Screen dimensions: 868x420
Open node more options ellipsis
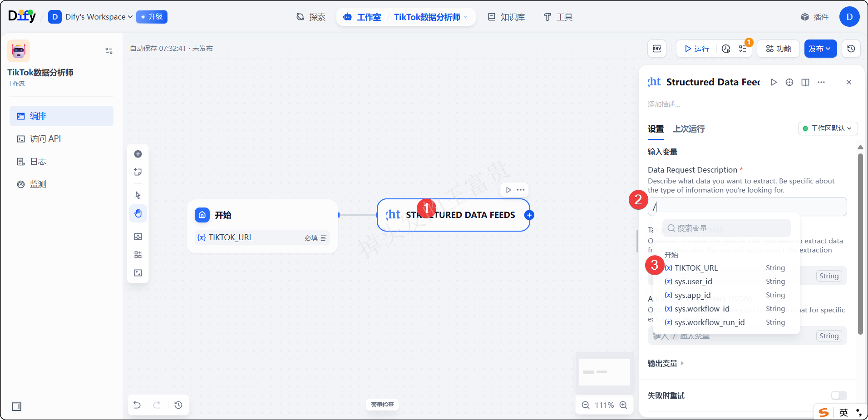click(521, 190)
